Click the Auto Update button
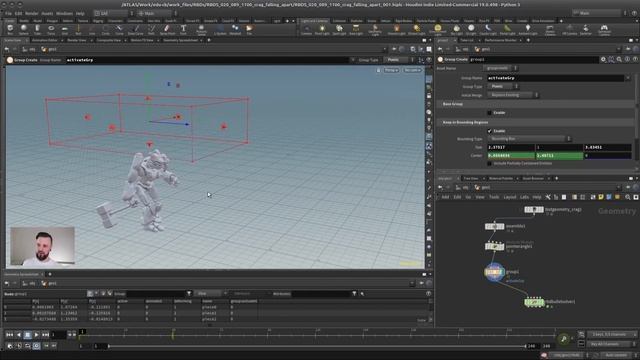The width and height of the screenshot is (640, 360). click(616, 355)
